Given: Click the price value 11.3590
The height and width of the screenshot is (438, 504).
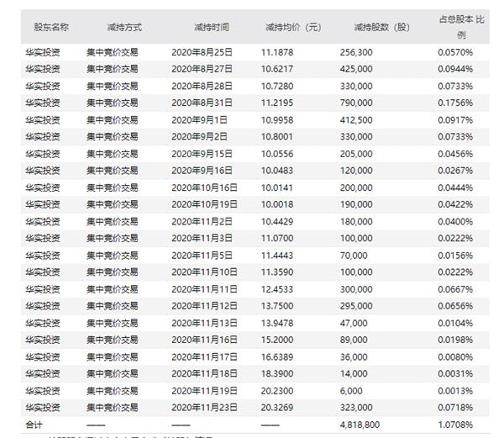Looking at the screenshot, I should tap(277, 272).
